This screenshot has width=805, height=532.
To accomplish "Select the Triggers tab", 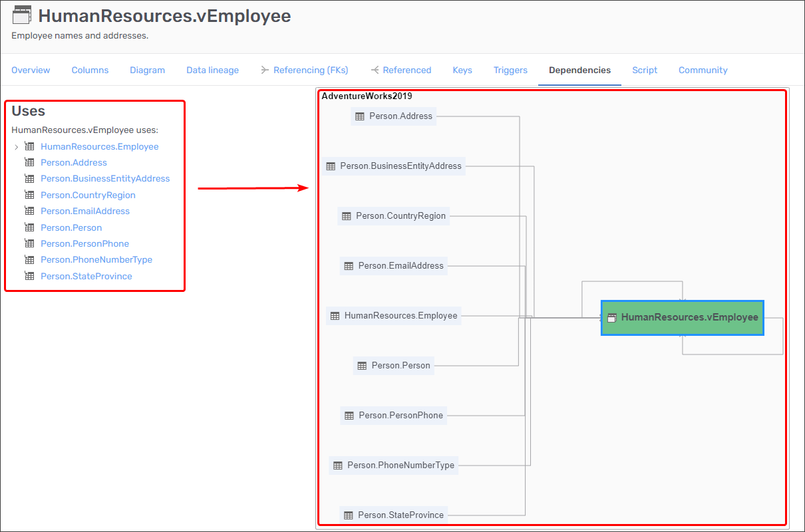I will pos(510,70).
